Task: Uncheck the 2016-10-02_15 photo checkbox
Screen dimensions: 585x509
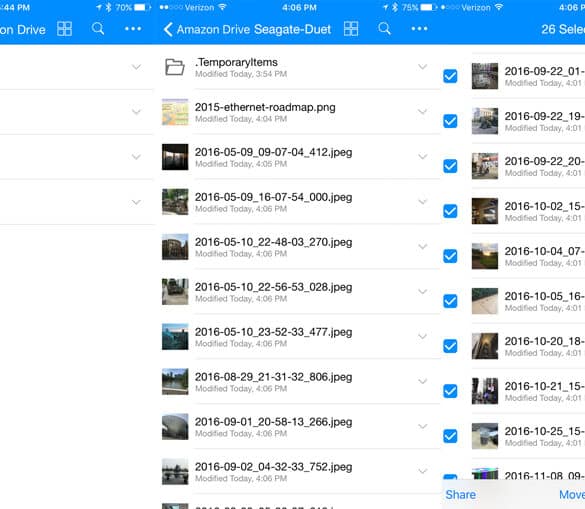Action: coord(450,211)
